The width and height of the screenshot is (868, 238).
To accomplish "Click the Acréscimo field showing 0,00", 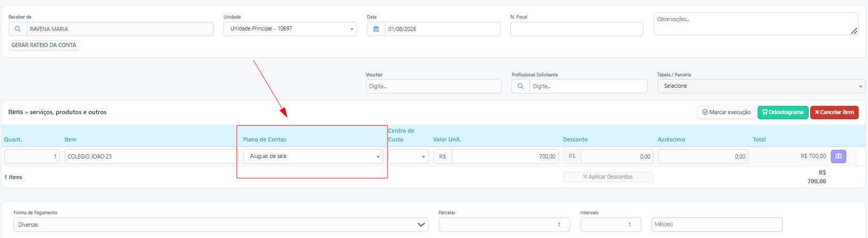I will [x=703, y=156].
